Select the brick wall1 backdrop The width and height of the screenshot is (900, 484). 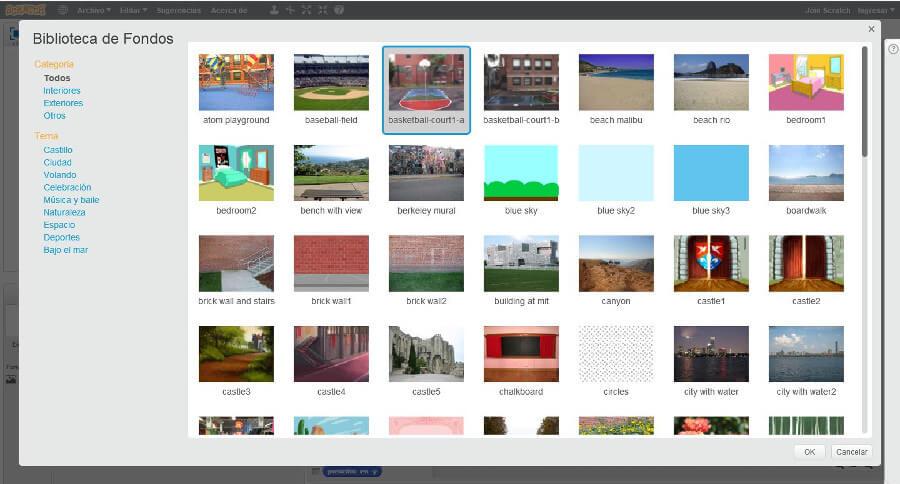(331, 264)
